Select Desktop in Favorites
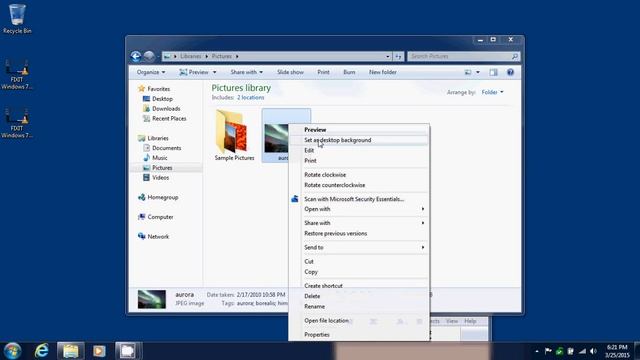Image resolution: width=640 pixels, height=360 pixels. (x=158, y=99)
